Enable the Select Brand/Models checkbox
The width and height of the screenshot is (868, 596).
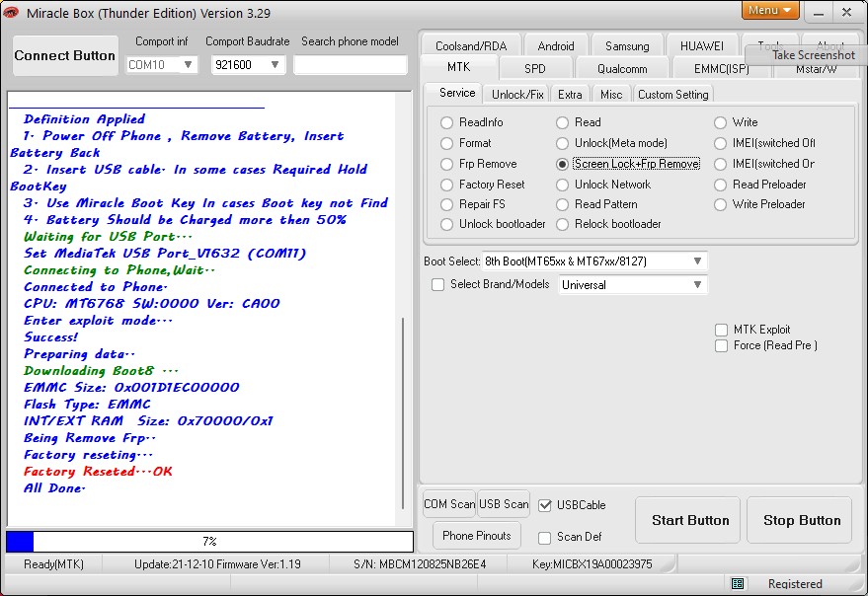437,284
